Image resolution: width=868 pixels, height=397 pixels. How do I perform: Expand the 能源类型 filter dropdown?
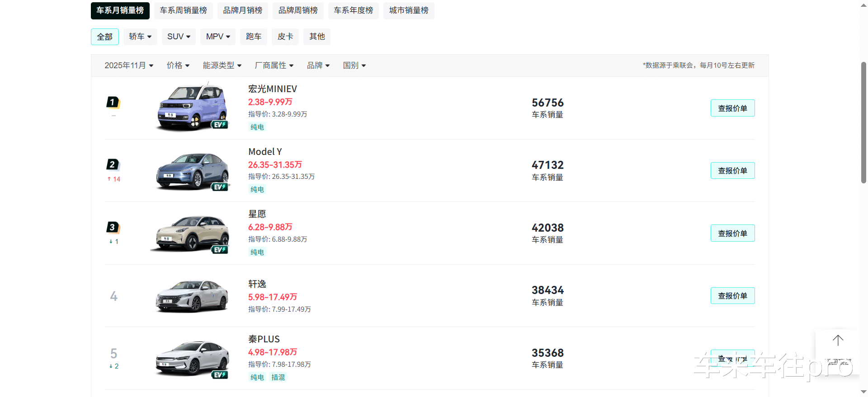(222, 65)
